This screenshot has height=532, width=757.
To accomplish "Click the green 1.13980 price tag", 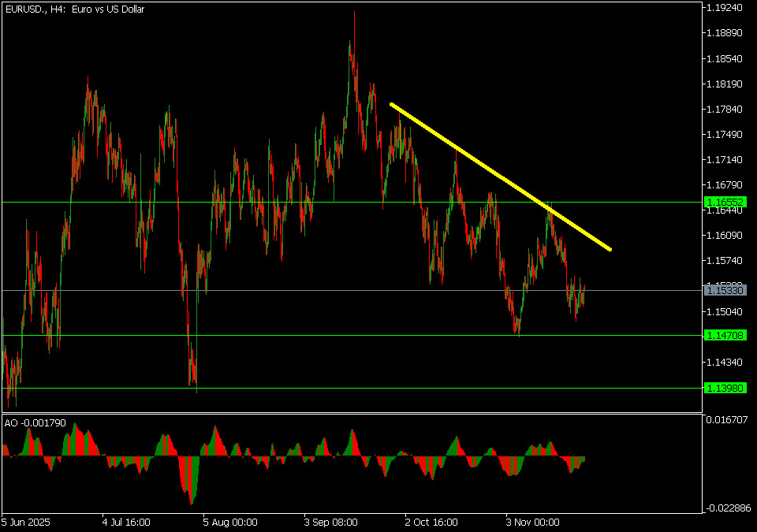I will pos(725,388).
